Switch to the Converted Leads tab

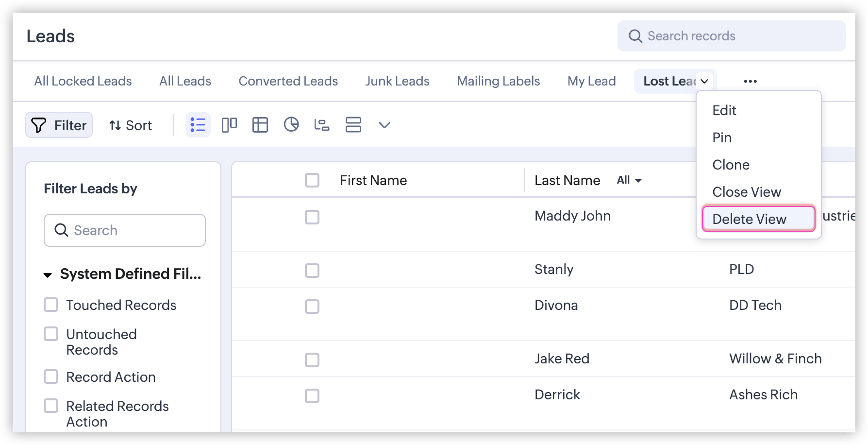(288, 81)
